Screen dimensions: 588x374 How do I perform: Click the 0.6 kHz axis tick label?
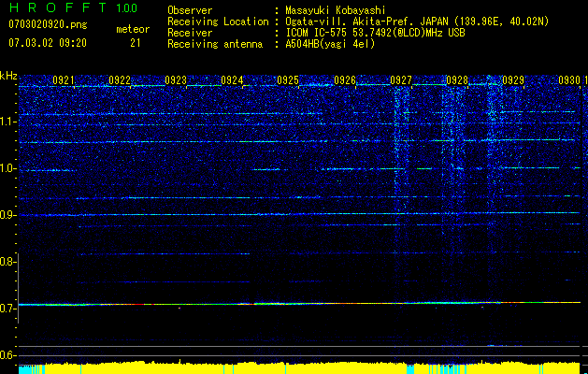tap(7, 355)
